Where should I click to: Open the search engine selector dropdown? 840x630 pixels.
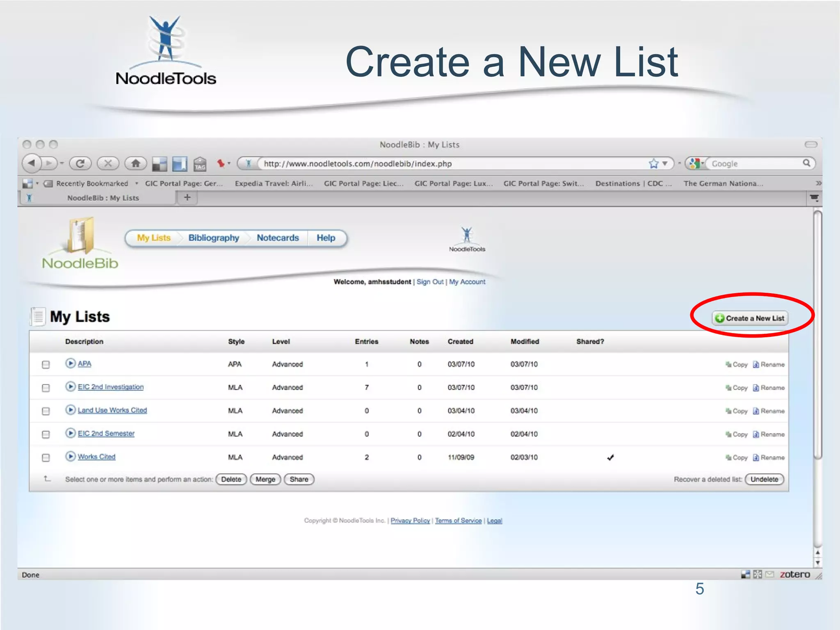(x=696, y=164)
